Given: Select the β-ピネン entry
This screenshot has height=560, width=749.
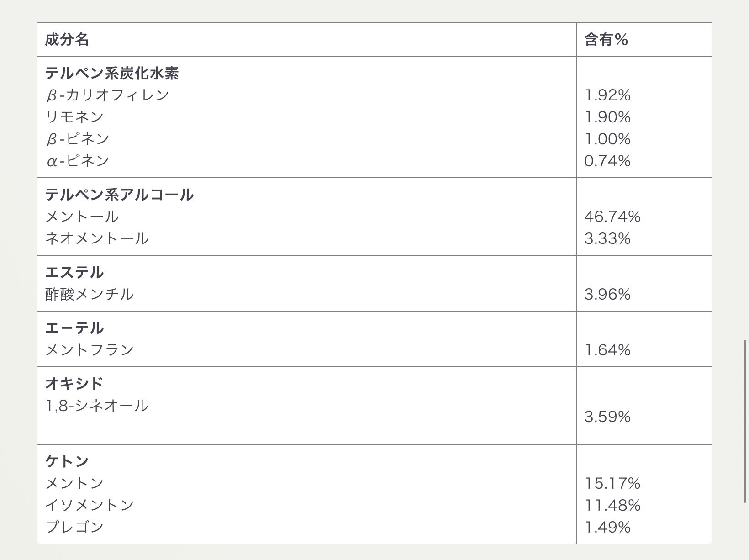Looking at the screenshot, I should tap(78, 139).
